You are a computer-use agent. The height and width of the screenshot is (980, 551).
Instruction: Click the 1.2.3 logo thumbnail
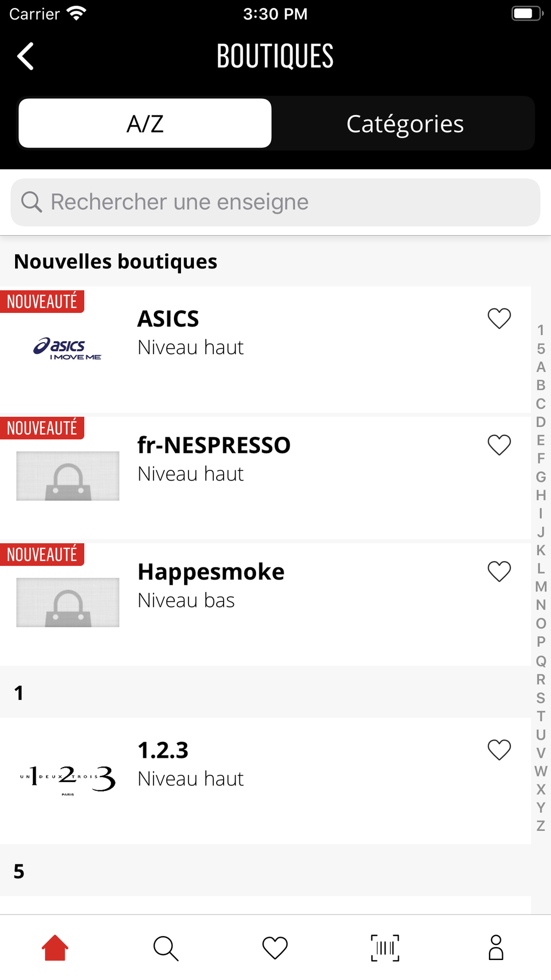pos(68,778)
